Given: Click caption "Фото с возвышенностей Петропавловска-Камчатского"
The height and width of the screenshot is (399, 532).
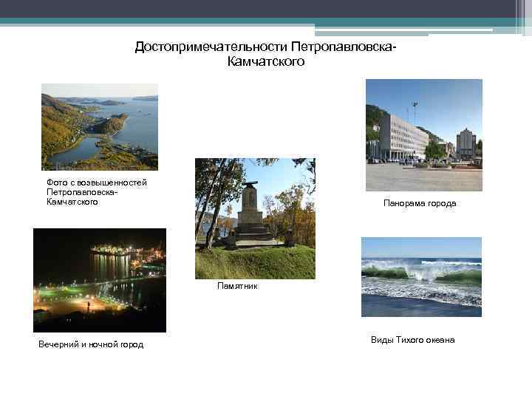Looking at the screenshot, I should 97,192.
